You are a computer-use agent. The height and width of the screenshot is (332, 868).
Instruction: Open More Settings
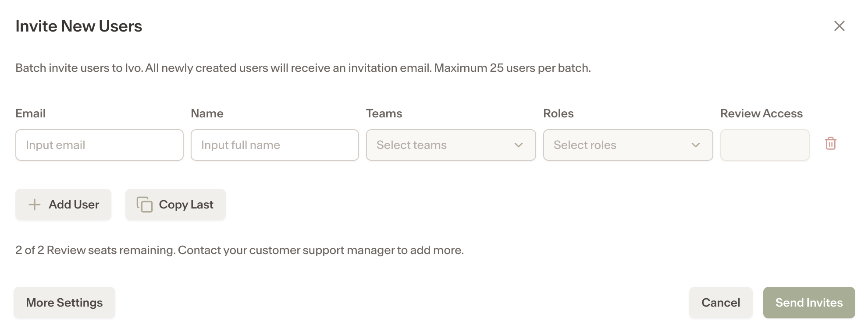[x=64, y=303]
